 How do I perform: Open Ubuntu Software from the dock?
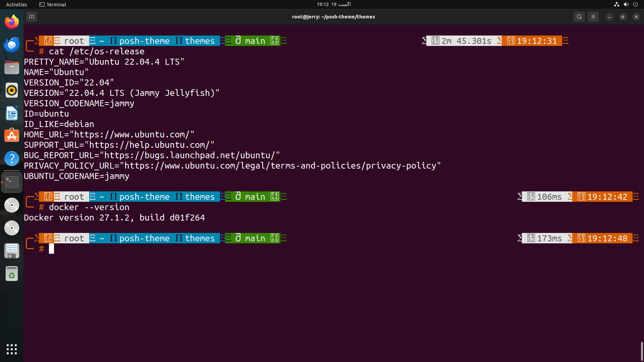click(x=12, y=136)
